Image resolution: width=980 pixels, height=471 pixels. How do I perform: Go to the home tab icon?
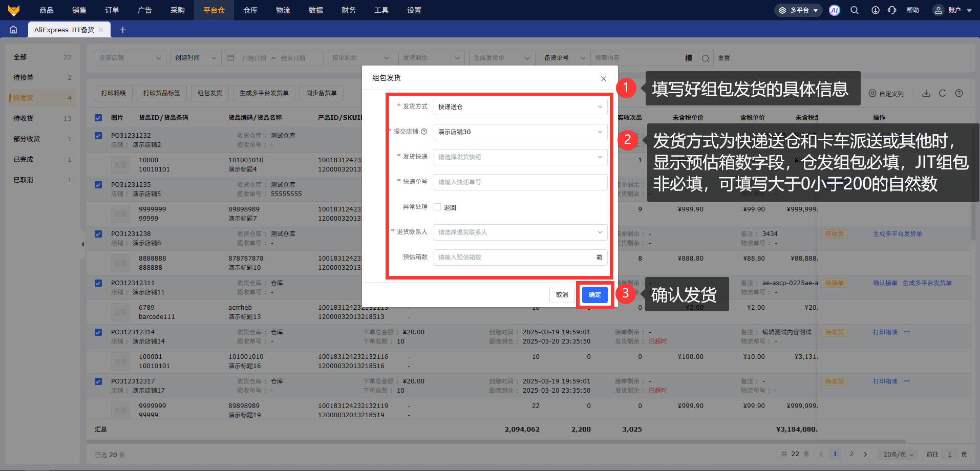[x=13, y=30]
